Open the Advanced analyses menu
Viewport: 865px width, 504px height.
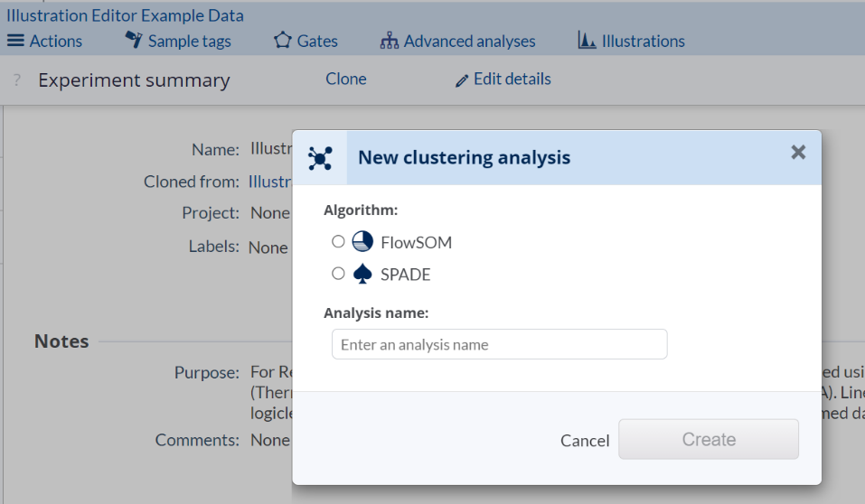point(457,41)
